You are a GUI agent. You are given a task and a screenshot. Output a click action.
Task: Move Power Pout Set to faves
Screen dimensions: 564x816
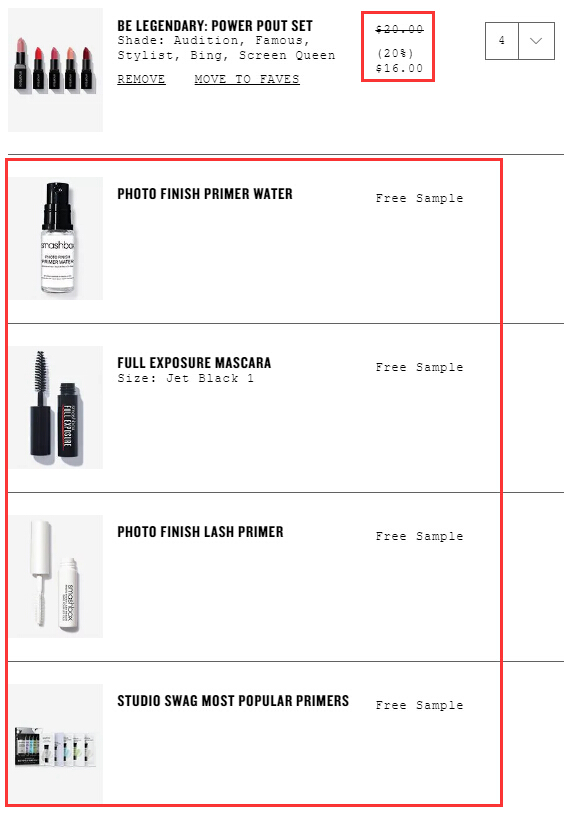[247, 79]
